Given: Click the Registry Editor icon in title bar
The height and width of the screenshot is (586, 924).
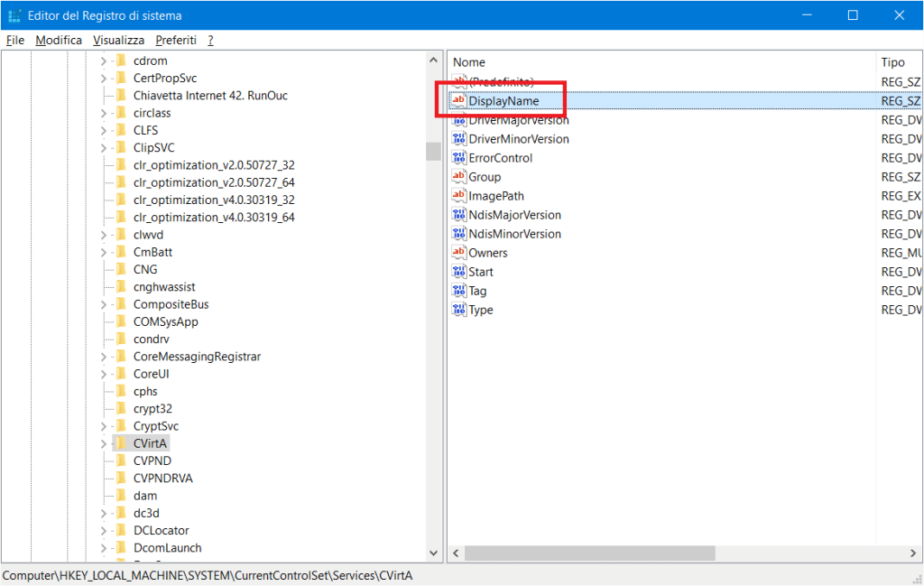Looking at the screenshot, I should [14, 15].
